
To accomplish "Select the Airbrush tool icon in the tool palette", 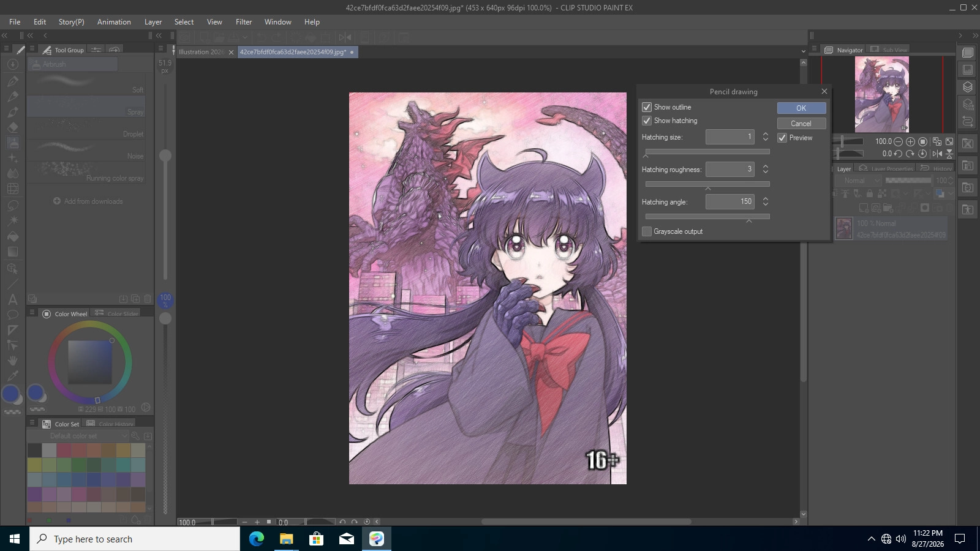I will click(12, 143).
